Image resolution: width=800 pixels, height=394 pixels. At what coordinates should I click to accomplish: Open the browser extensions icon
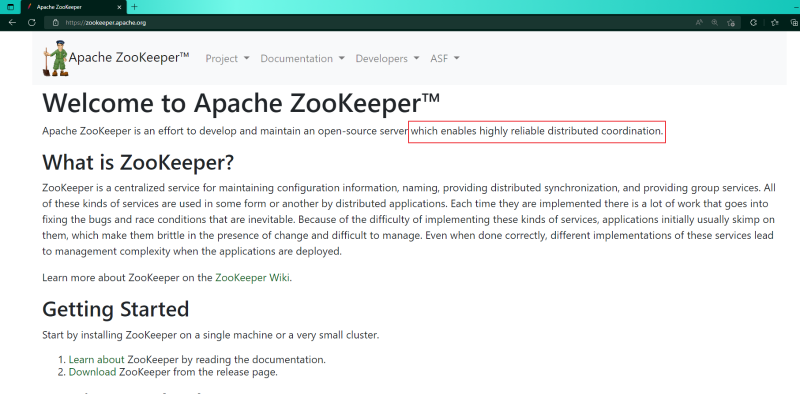coord(754,22)
